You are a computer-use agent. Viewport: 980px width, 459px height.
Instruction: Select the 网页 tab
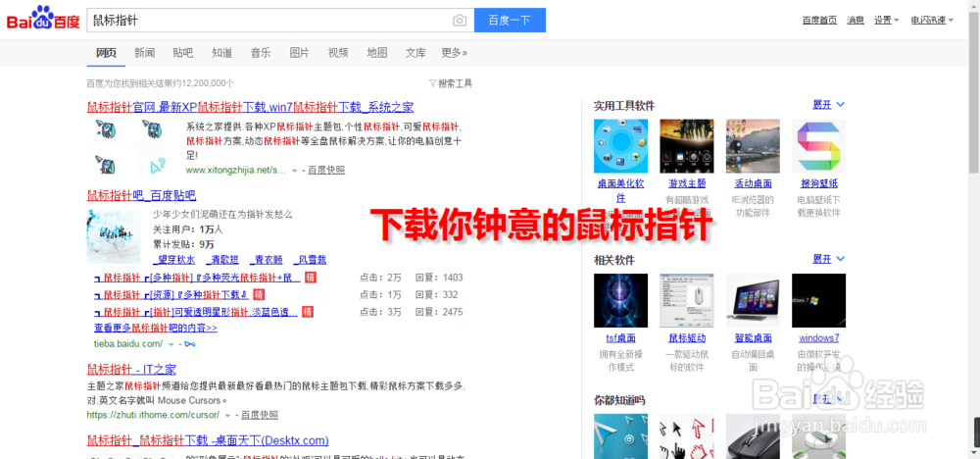pos(106,53)
